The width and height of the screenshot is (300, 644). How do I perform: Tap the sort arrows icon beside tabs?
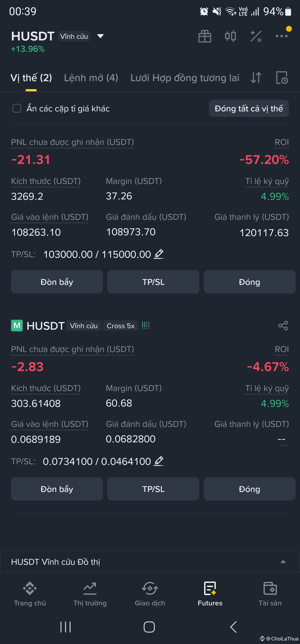pyautogui.click(x=256, y=78)
